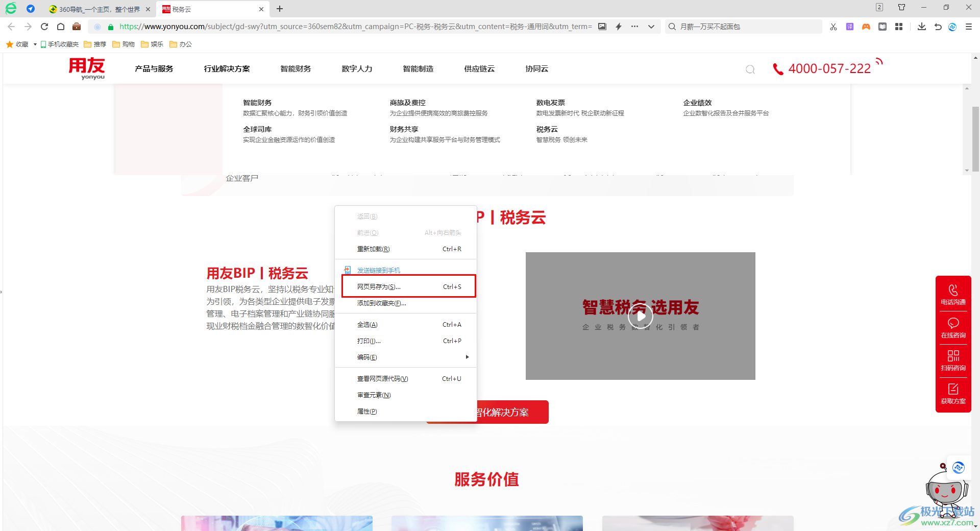The width and height of the screenshot is (980, 531).
Task: Click the browser forward arrow
Action: pyautogui.click(x=28, y=27)
